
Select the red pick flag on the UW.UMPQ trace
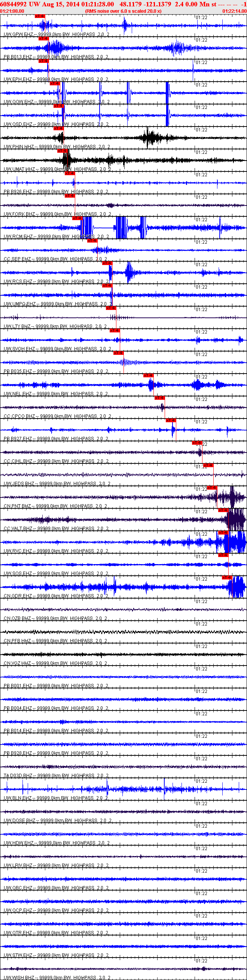[x=107, y=285]
